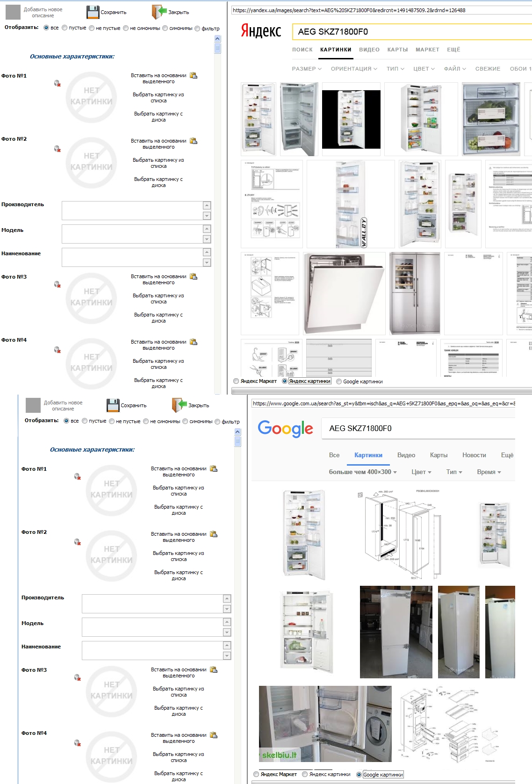Click 'Выбрать картинку с диска' for Фото №4, Google-side form
Viewport: 532px width, 784px height.
[x=179, y=776]
